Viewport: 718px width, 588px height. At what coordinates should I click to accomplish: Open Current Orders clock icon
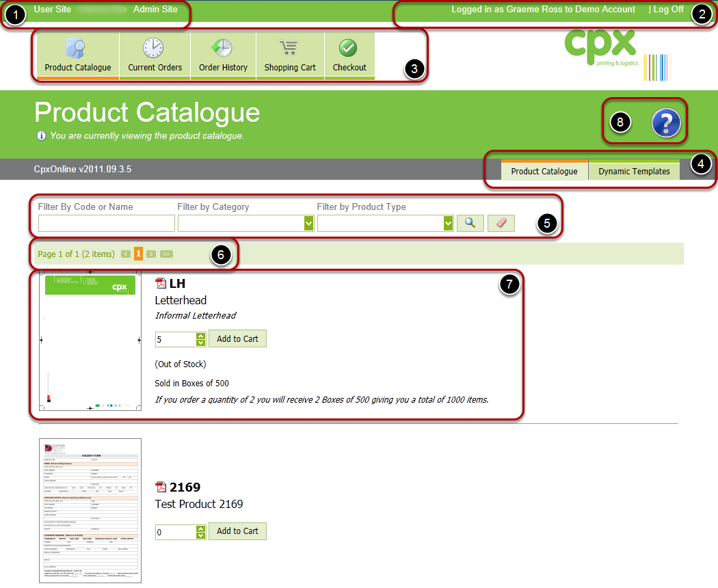[x=154, y=49]
